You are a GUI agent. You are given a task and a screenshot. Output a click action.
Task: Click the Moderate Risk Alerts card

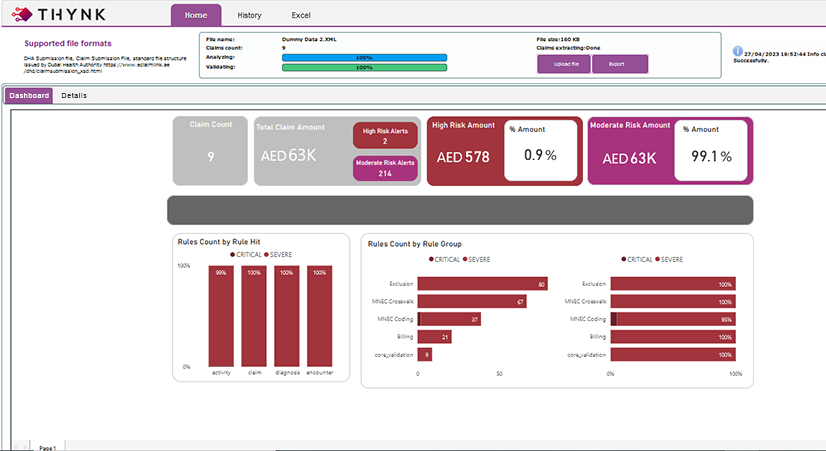pyautogui.click(x=385, y=168)
